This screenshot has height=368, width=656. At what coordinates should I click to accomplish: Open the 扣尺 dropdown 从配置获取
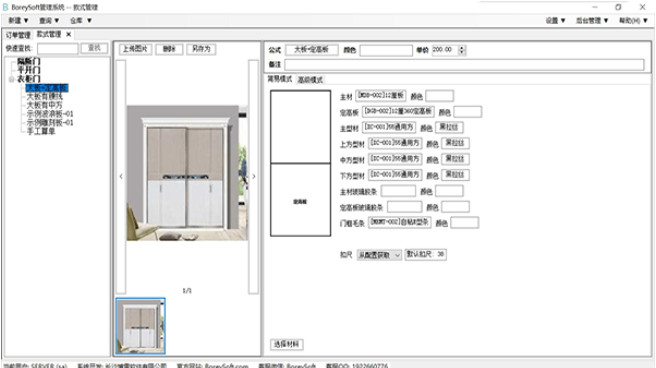(379, 255)
